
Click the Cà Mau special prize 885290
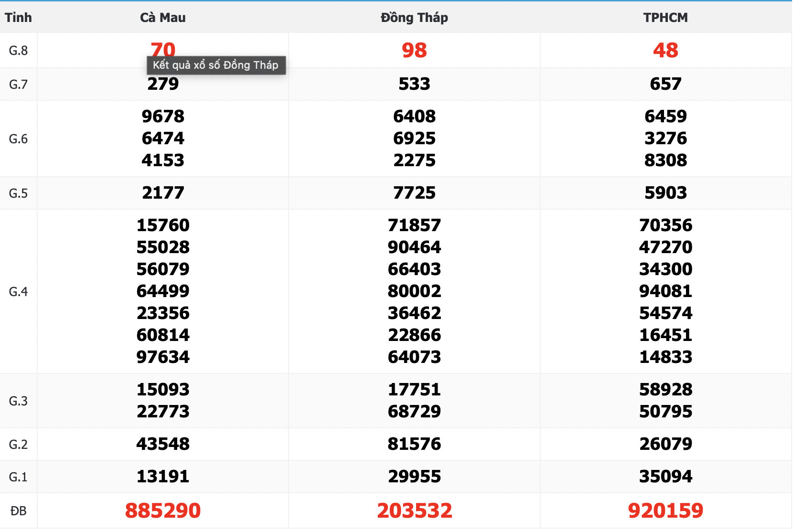[x=163, y=511]
